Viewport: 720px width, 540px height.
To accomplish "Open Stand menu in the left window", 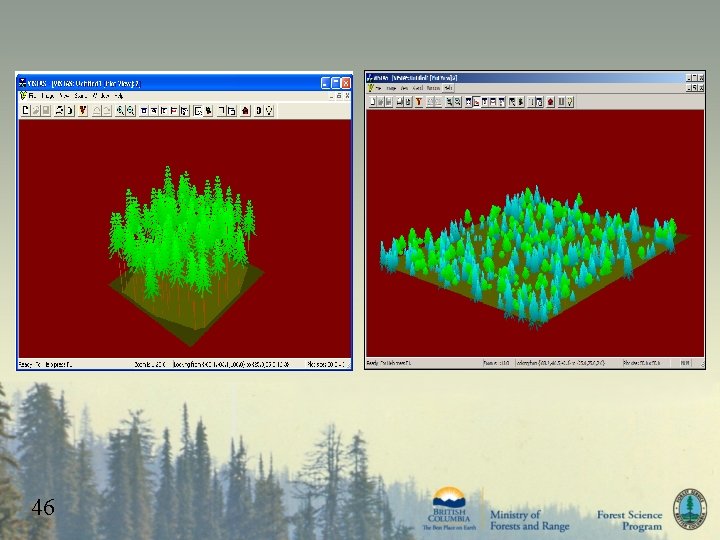I will 80,96.
